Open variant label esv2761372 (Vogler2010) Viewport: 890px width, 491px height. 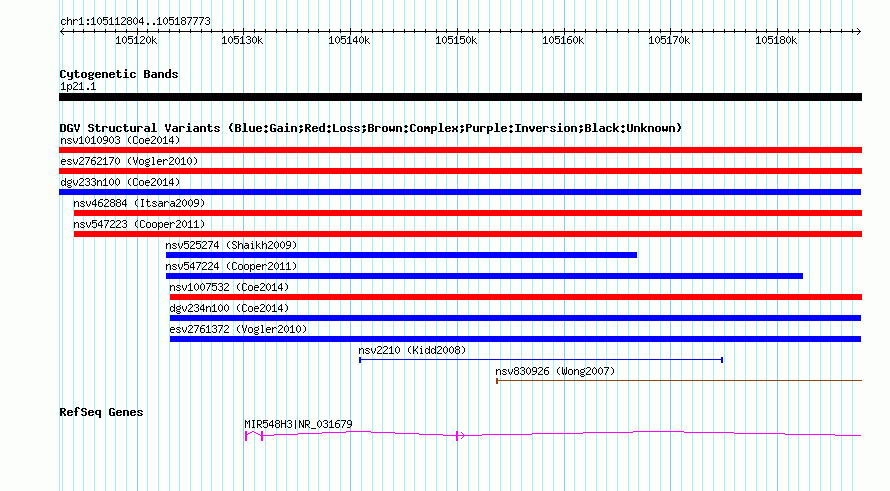238,329
